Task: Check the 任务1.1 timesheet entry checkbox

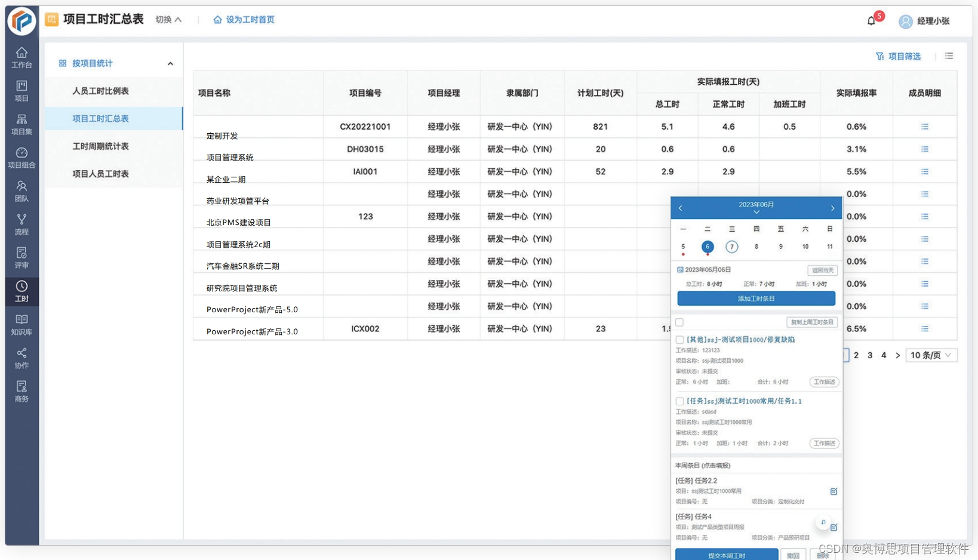Action: (679, 401)
